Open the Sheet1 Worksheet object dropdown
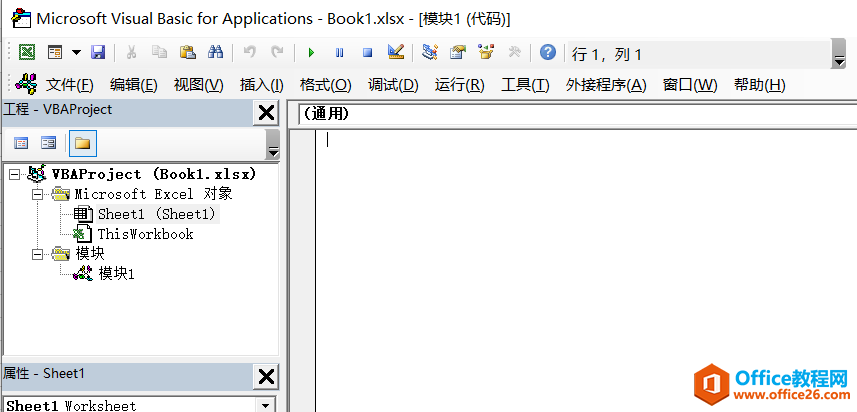 coord(266,405)
